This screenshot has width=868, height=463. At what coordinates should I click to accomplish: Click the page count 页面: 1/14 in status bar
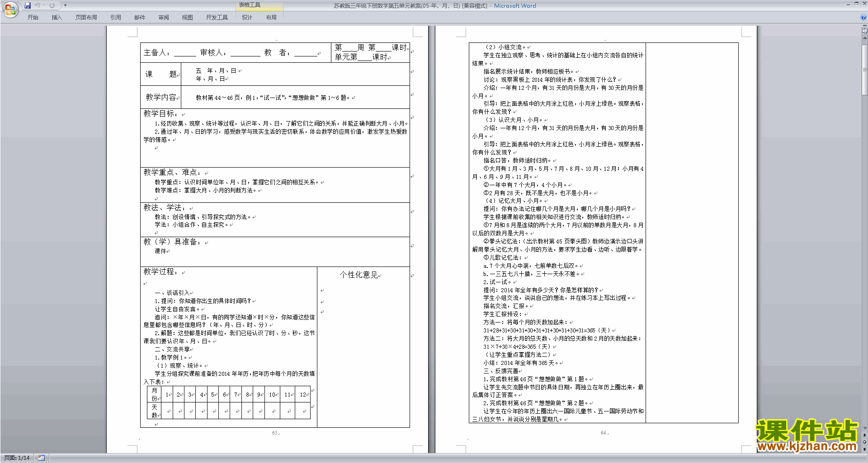(x=17, y=458)
